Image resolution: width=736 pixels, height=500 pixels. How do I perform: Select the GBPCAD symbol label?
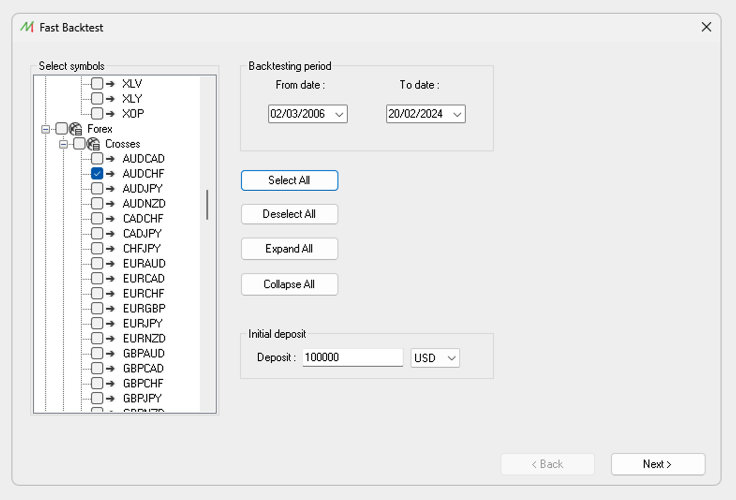pyautogui.click(x=143, y=369)
